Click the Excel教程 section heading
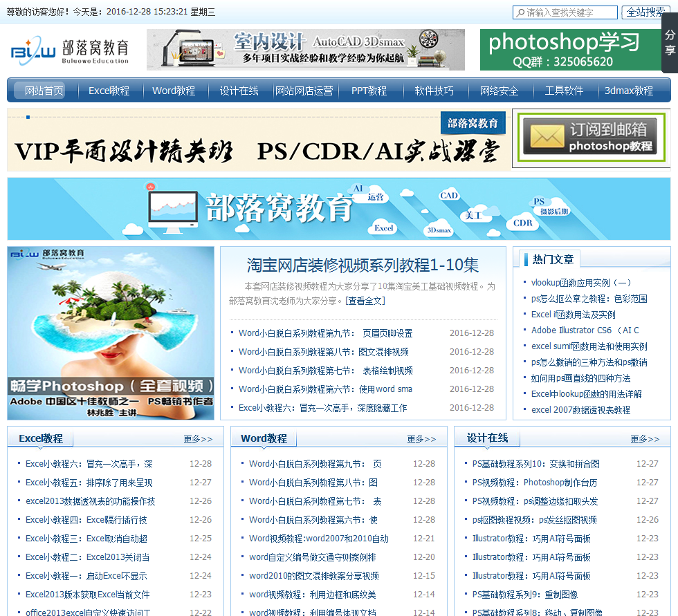This screenshot has width=678, height=616. pos(41,438)
